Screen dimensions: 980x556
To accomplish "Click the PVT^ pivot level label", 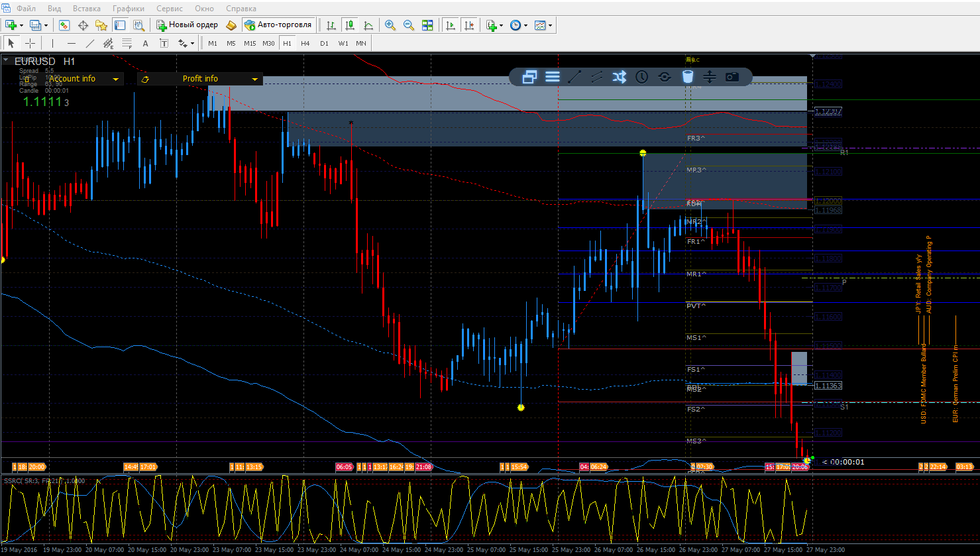I will [696, 306].
